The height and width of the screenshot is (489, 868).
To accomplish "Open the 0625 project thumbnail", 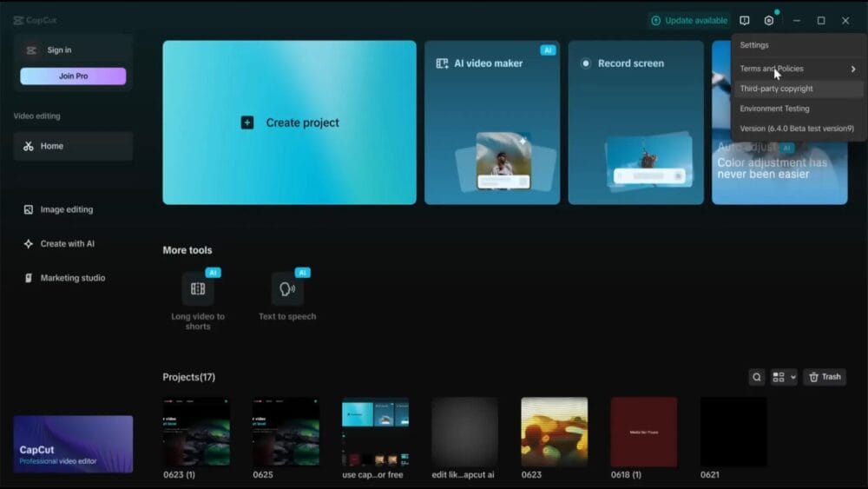I will (x=286, y=432).
